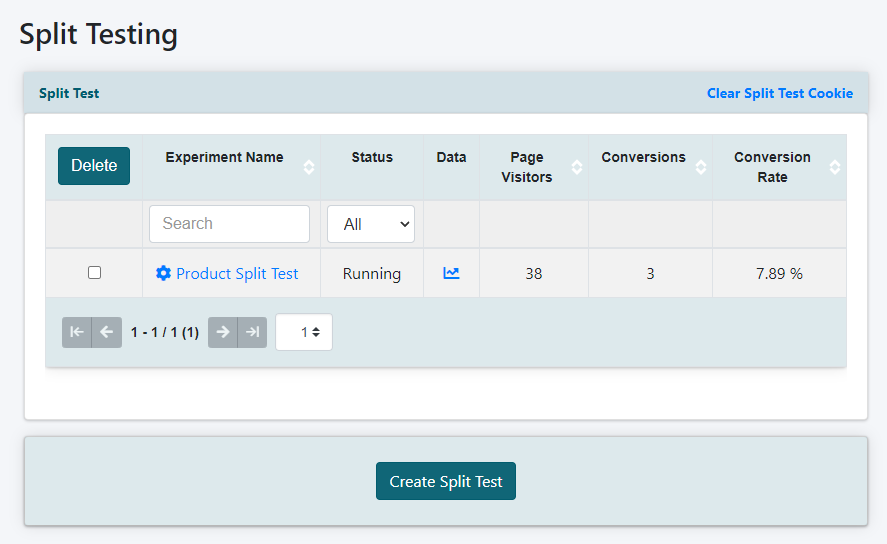Open the Status filter All dropdown

[371, 224]
